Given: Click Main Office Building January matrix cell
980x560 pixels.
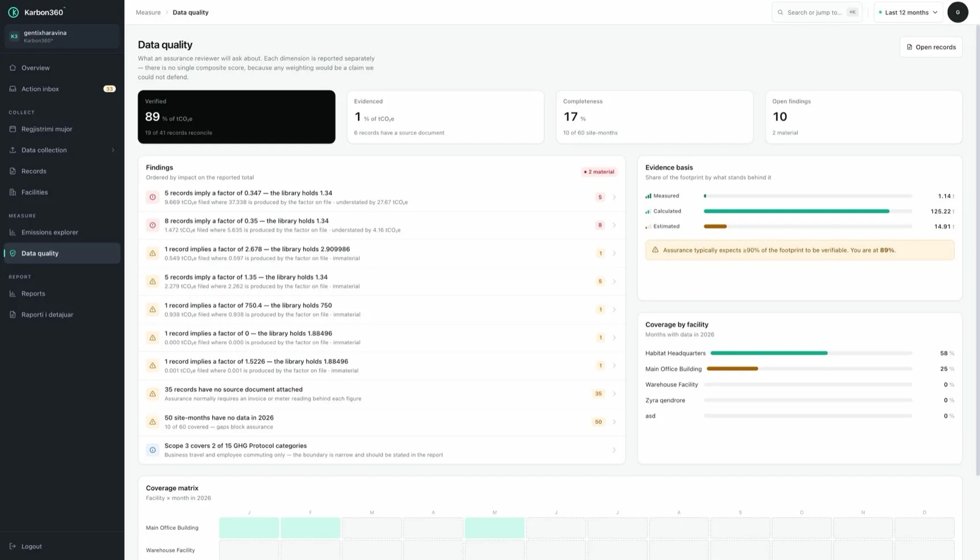Looking at the screenshot, I should [249, 528].
